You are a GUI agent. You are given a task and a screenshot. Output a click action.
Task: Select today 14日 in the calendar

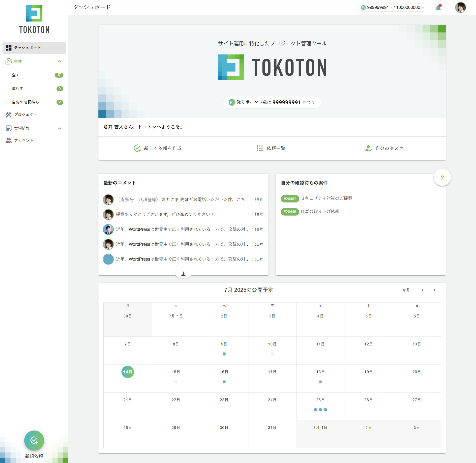tap(128, 372)
